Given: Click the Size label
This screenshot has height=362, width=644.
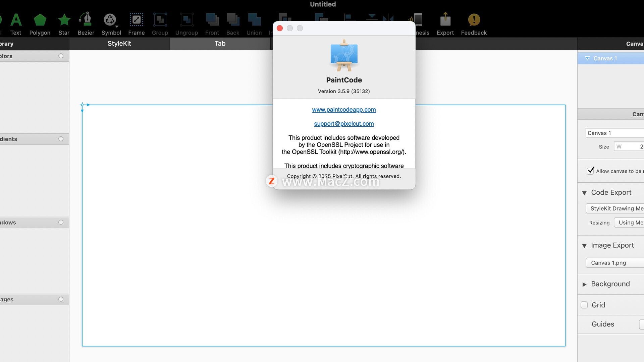Looking at the screenshot, I should pyautogui.click(x=604, y=147).
